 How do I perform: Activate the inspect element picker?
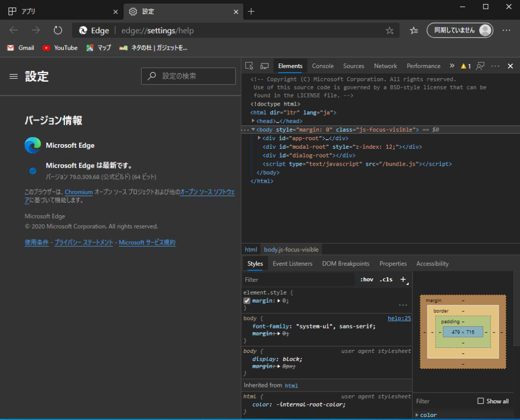[249, 66]
